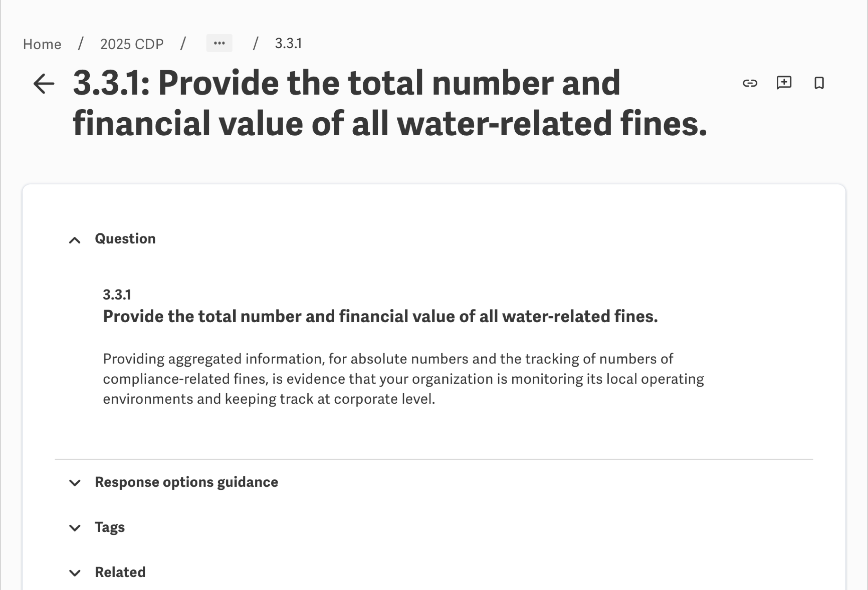Click the Related section label
Screen dimensions: 868x590
120,572
